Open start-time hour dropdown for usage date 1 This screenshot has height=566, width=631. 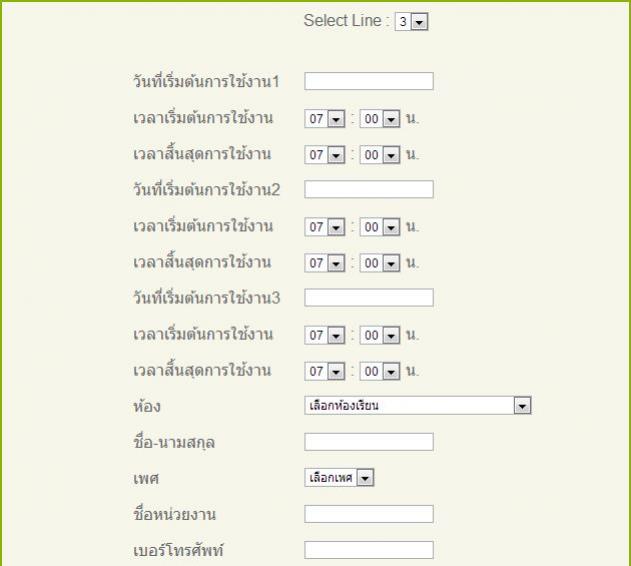pyautogui.click(x=325, y=118)
